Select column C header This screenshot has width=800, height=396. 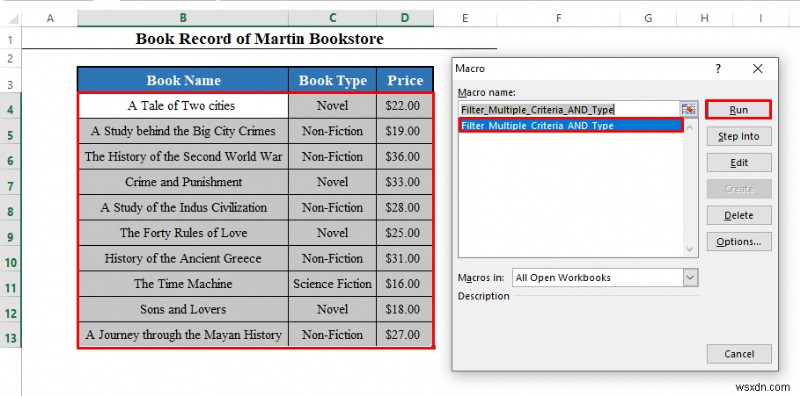[332, 18]
